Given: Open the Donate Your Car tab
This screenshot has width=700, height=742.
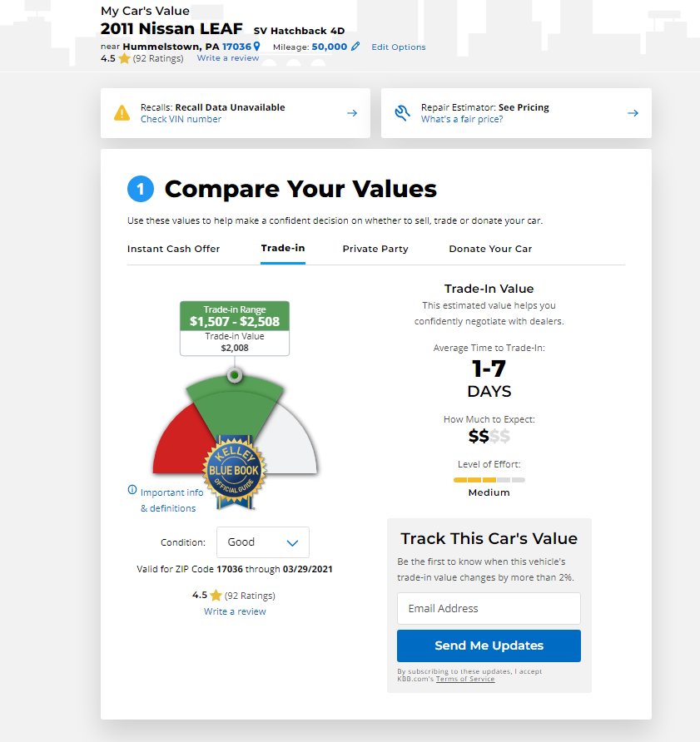Looking at the screenshot, I should [x=490, y=249].
